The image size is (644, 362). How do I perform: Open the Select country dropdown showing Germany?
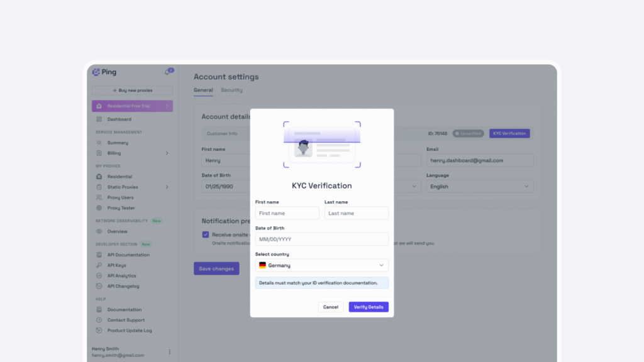321,265
